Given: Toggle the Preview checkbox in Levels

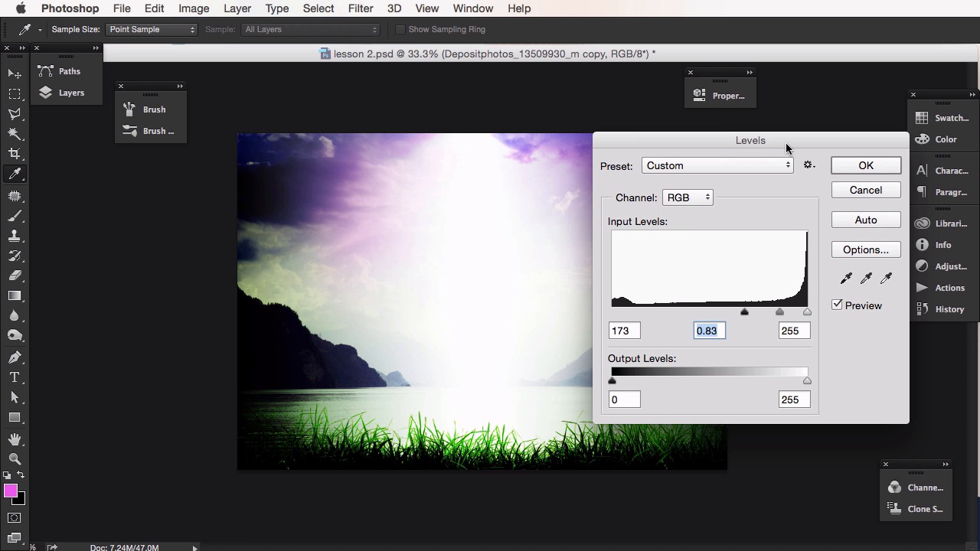Looking at the screenshot, I should (838, 305).
